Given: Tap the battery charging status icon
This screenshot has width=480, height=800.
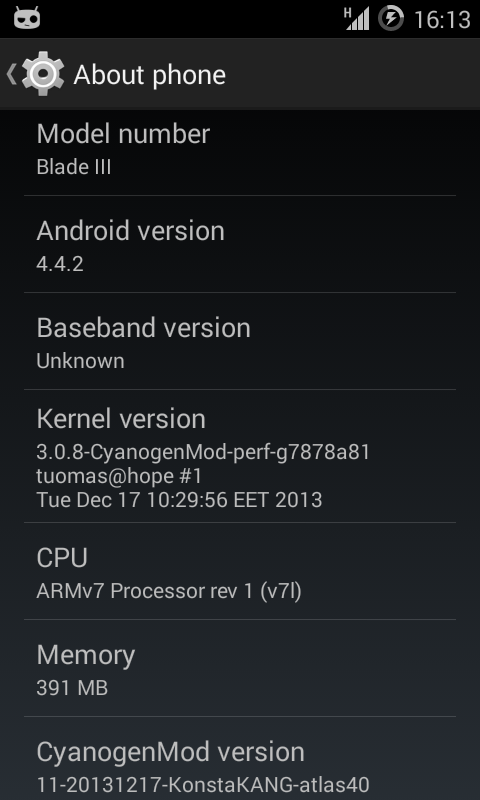Looking at the screenshot, I should [x=391, y=18].
